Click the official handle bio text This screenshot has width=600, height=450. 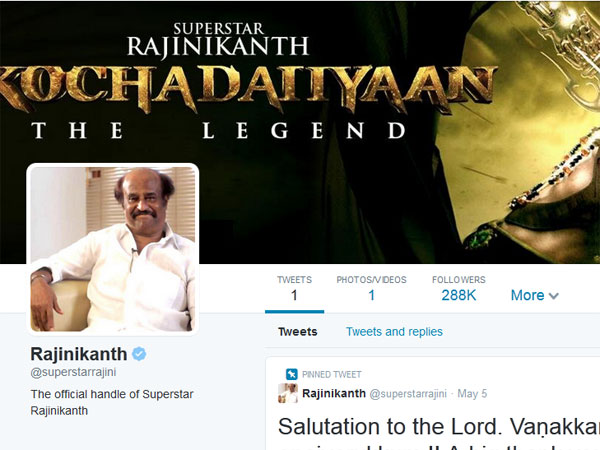pyautogui.click(x=112, y=403)
